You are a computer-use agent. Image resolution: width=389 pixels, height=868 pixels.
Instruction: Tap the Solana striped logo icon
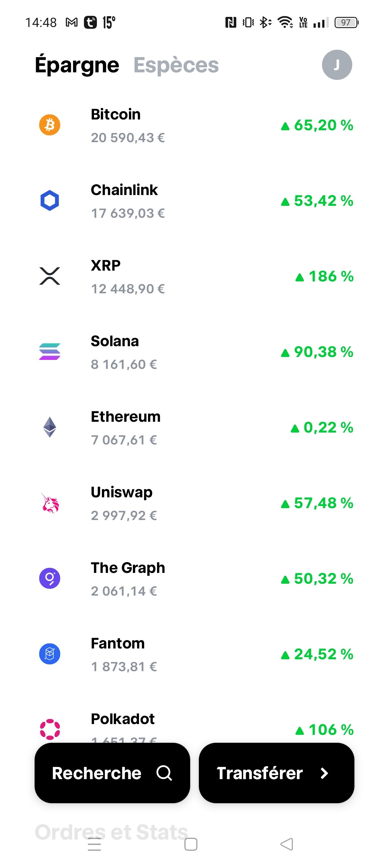pyautogui.click(x=50, y=352)
